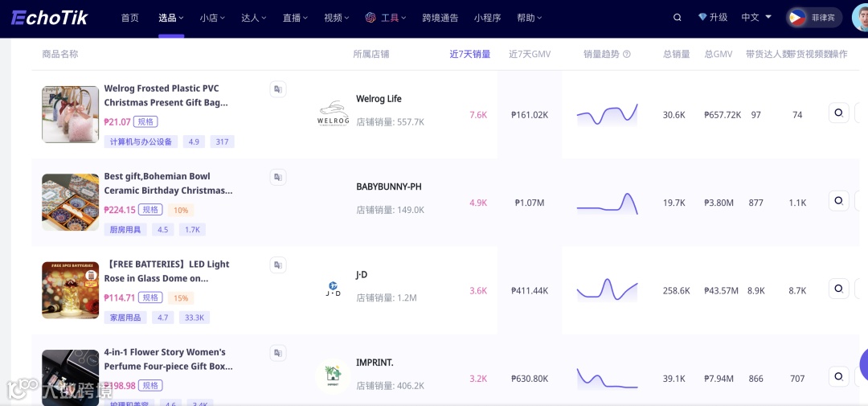Click 厨房用具 category tag
868x406 pixels.
(x=125, y=229)
